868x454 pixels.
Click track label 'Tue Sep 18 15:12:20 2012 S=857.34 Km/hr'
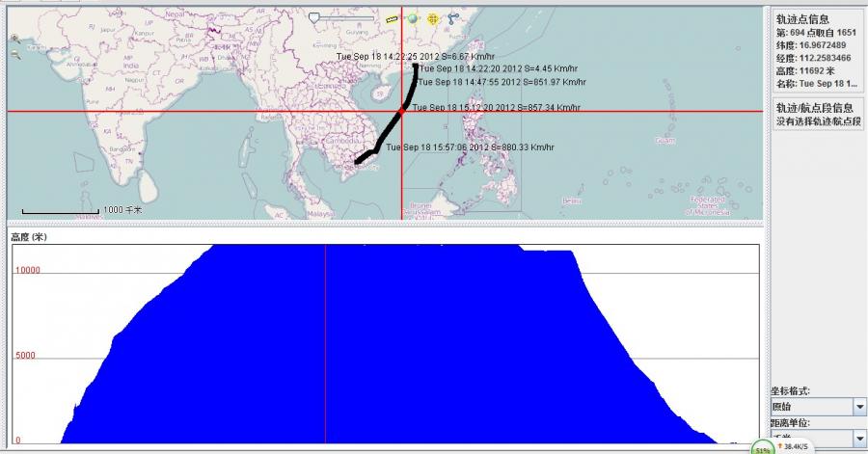[497, 107]
